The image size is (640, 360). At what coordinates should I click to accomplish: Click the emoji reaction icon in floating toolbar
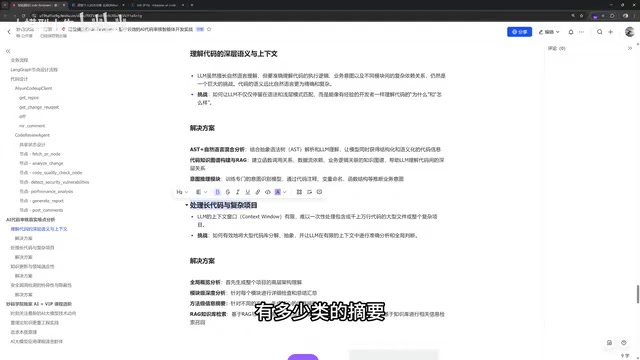319,192
